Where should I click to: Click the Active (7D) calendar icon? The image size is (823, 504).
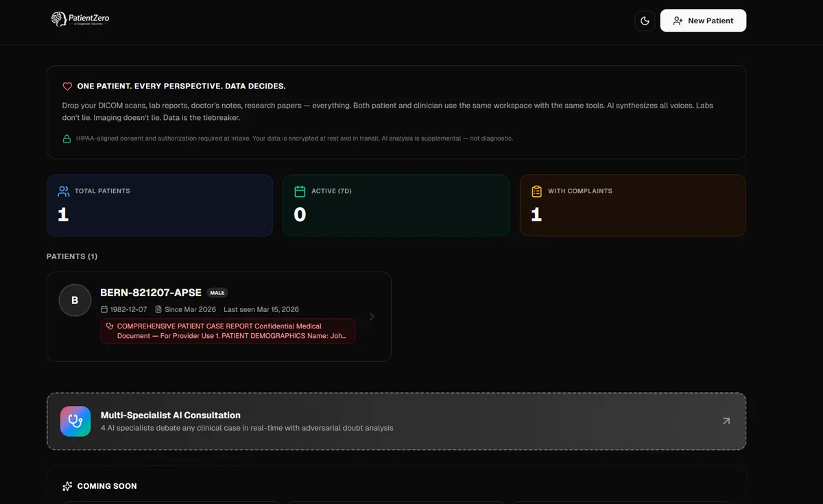tap(300, 191)
